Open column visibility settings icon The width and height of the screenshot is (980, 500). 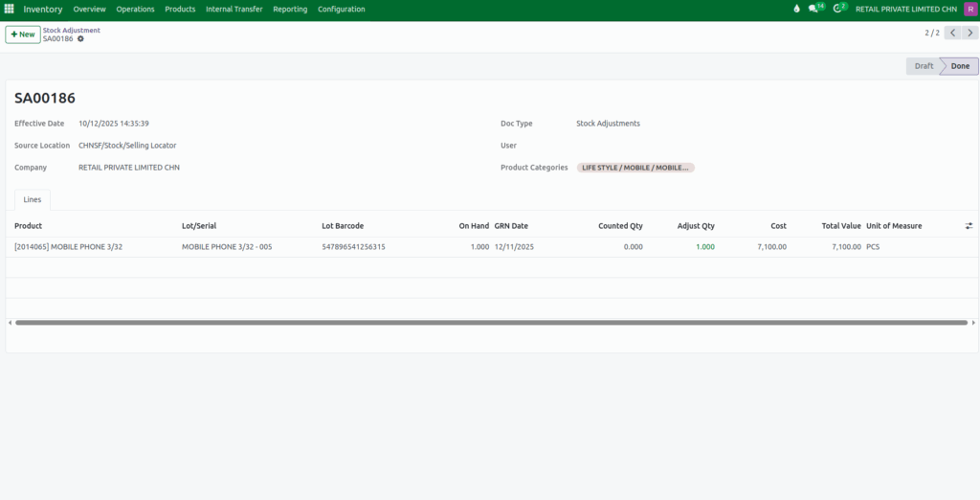tap(969, 226)
